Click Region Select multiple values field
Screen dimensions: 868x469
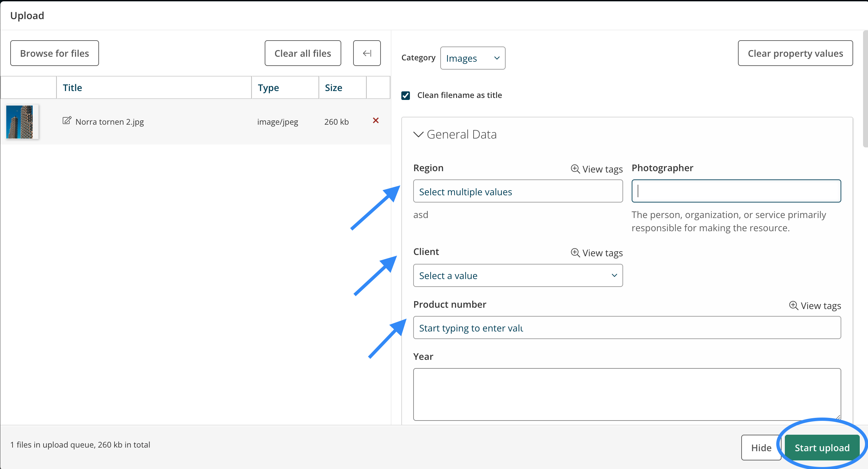click(517, 191)
